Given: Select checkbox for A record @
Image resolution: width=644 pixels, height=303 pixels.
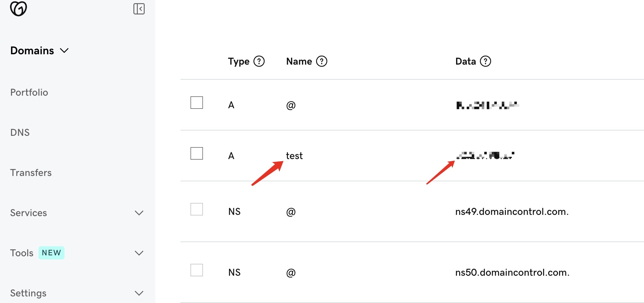Looking at the screenshot, I should coord(197,103).
